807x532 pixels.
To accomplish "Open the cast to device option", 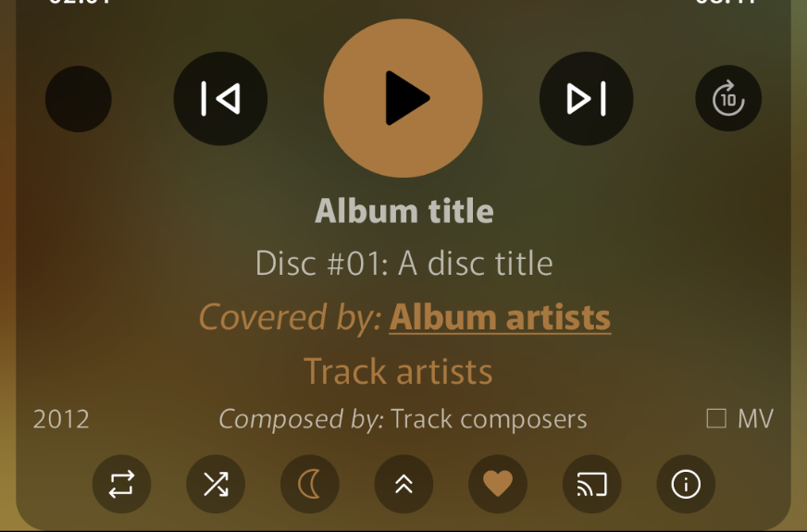I will tap(592, 484).
